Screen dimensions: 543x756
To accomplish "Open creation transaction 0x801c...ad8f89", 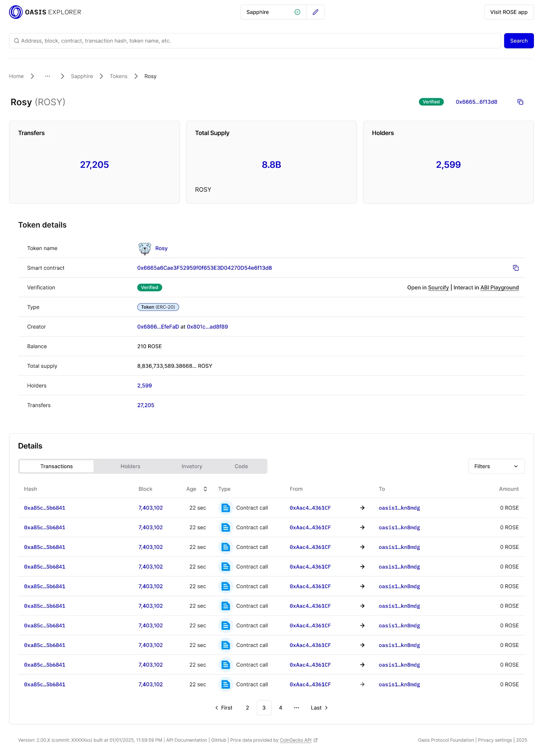I will point(207,327).
